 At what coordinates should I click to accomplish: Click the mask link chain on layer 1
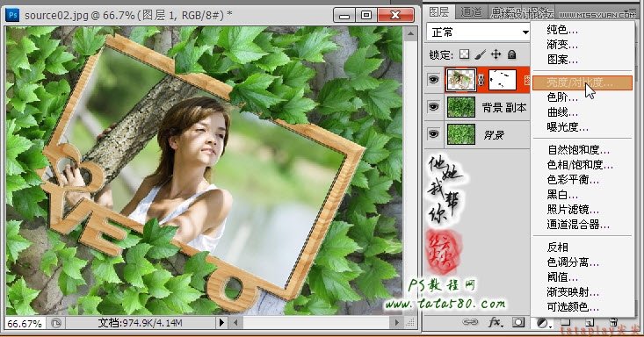click(x=481, y=80)
